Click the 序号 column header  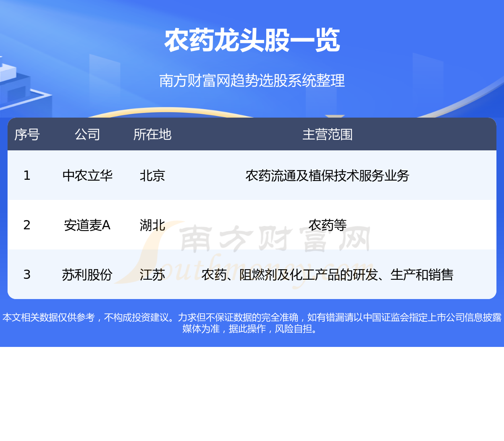click(27, 134)
